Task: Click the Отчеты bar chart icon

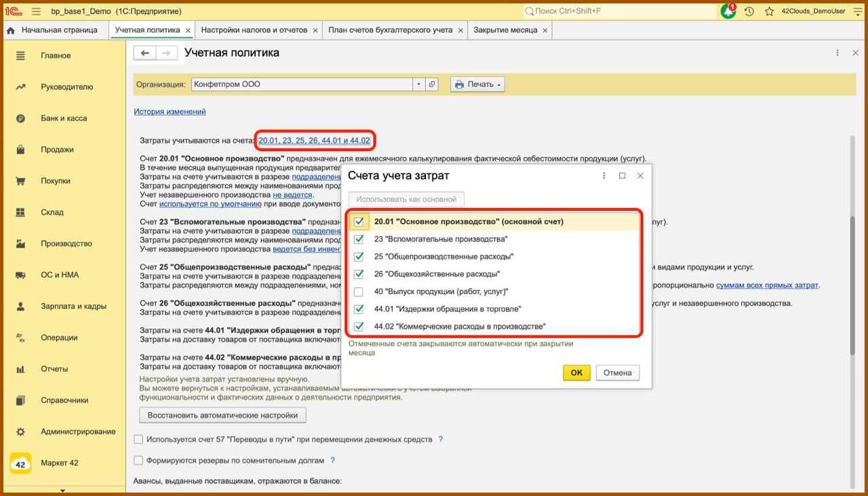Action: point(20,369)
